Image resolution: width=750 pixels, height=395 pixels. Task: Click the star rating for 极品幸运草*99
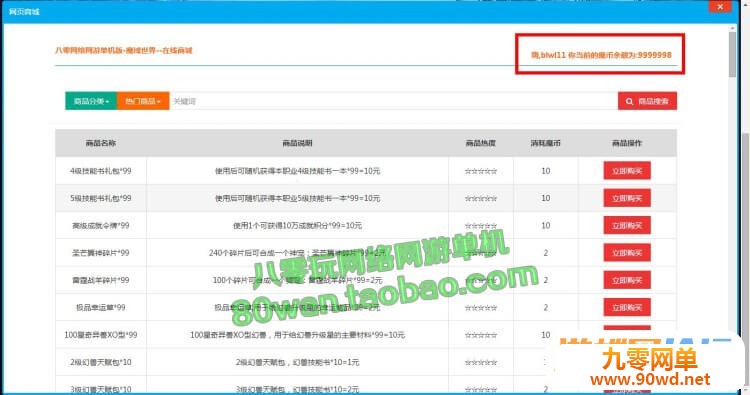pyautogui.click(x=481, y=307)
